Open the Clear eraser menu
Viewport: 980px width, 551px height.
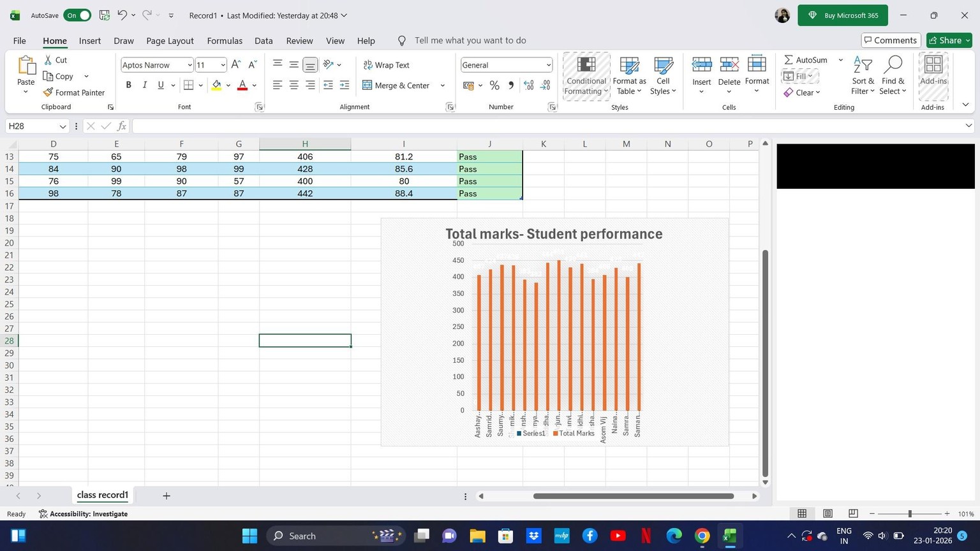pos(801,92)
